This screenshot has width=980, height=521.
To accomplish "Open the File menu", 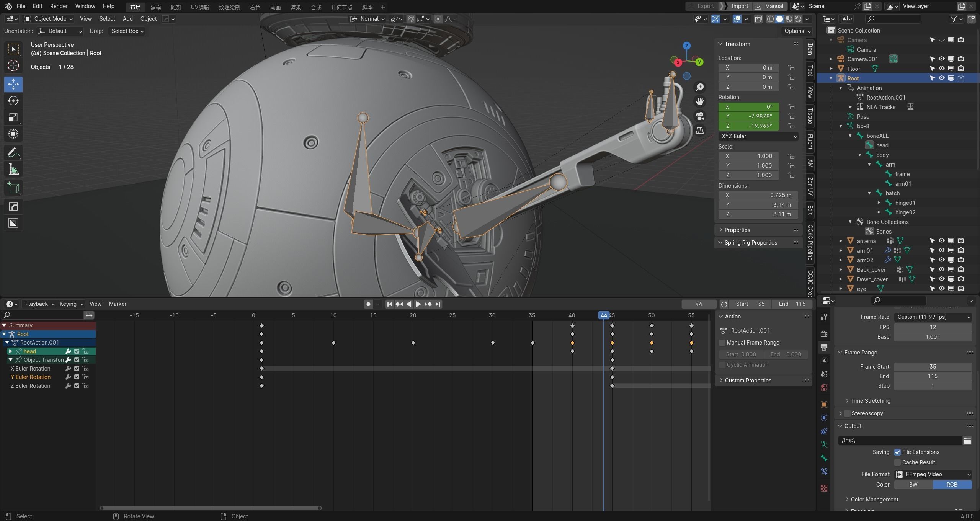I will tap(21, 6).
